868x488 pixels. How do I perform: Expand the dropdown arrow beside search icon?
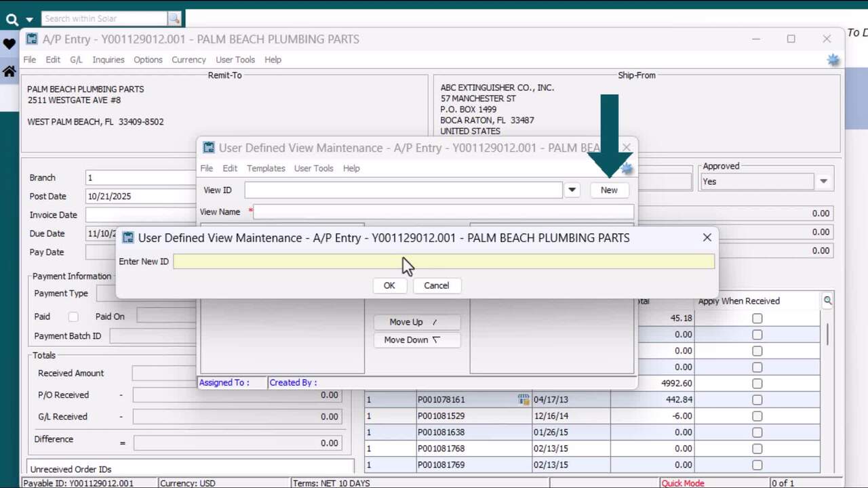pyautogui.click(x=29, y=20)
